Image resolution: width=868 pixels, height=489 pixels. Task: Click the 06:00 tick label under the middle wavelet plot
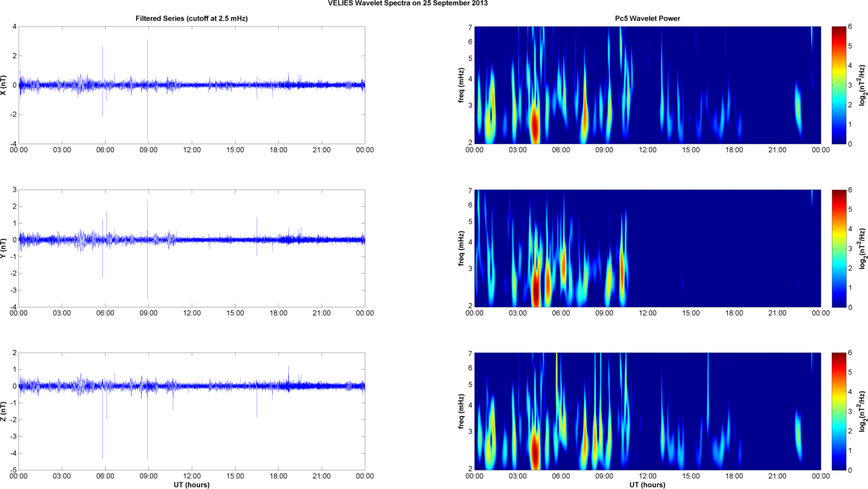point(561,313)
